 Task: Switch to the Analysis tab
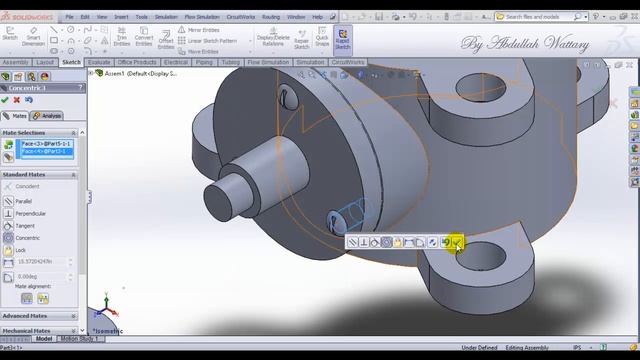coord(47,116)
